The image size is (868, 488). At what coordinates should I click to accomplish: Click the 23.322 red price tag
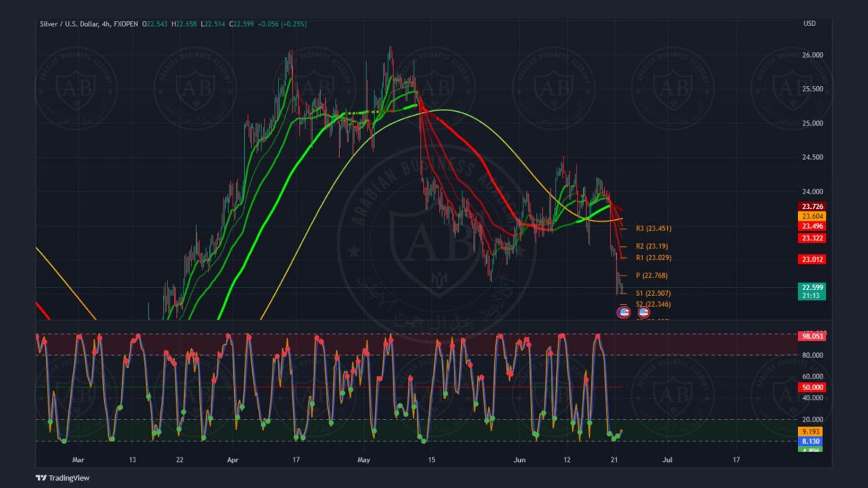(812, 238)
